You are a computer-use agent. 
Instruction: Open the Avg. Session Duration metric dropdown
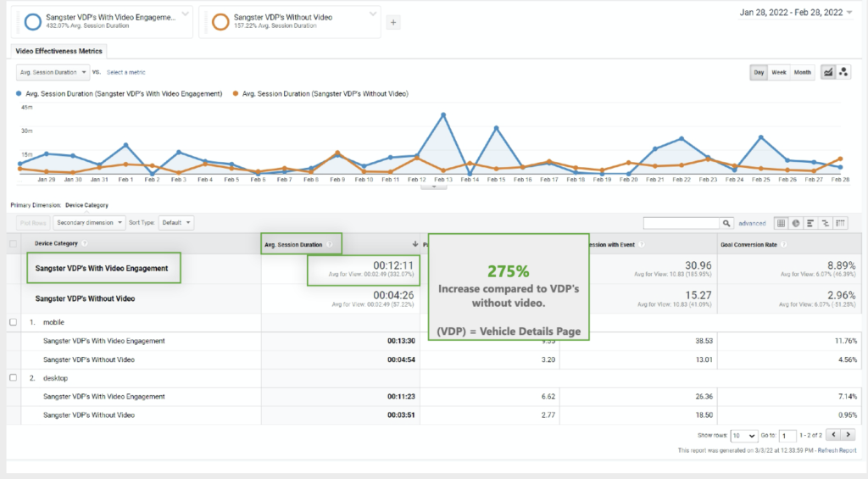click(x=53, y=73)
